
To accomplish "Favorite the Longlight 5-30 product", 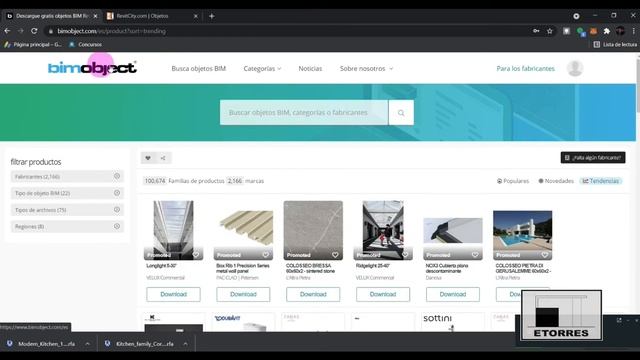I will click(196, 255).
